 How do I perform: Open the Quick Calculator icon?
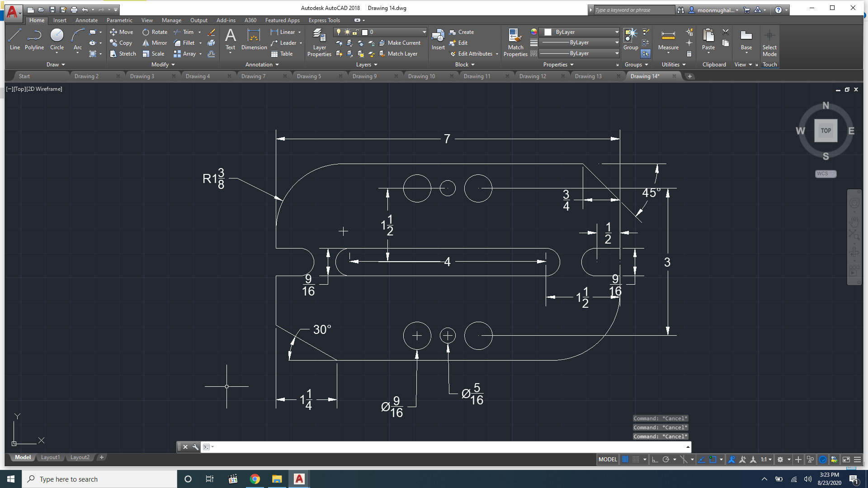[689, 54]
